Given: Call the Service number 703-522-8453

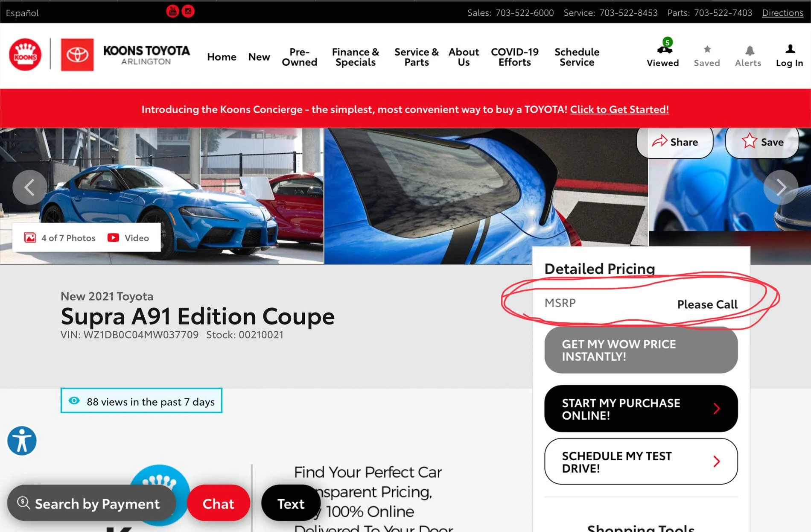Looking at the screenshot, I should click(628, 13).
